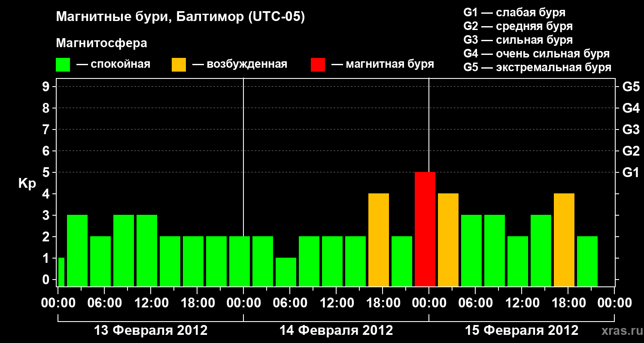Click the 'G1 — слабая буря' legend line

(x=514, y=12)
